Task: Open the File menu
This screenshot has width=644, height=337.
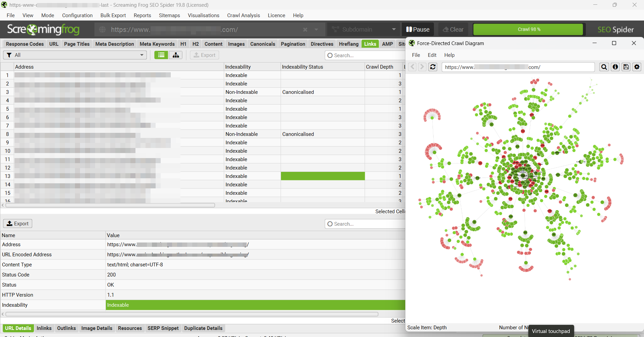Action: [x=11, y=15]
